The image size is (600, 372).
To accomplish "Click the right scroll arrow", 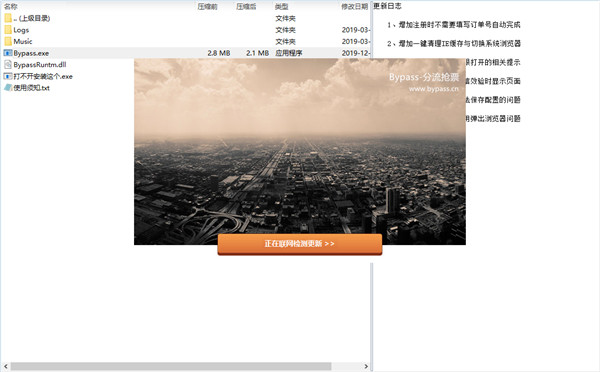I will 366,366.
